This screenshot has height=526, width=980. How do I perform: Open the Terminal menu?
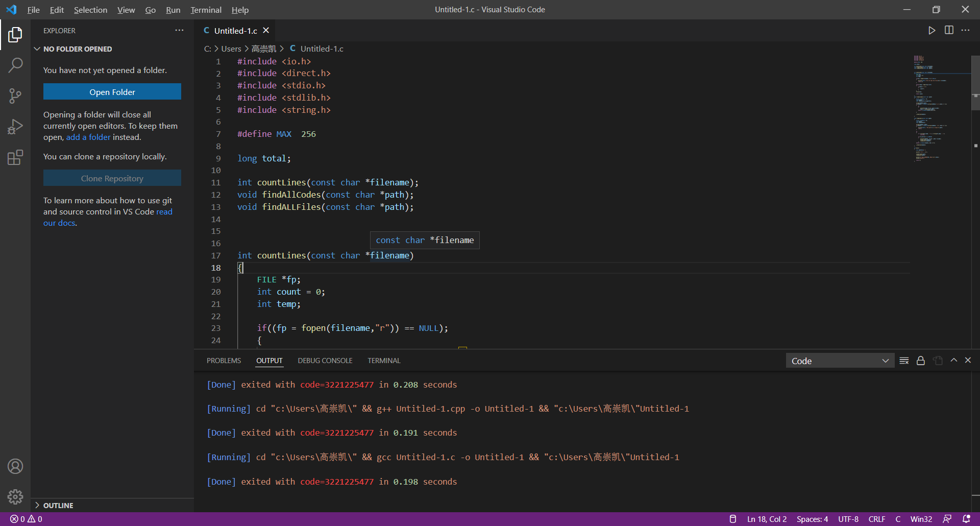[x=206, y=10]
